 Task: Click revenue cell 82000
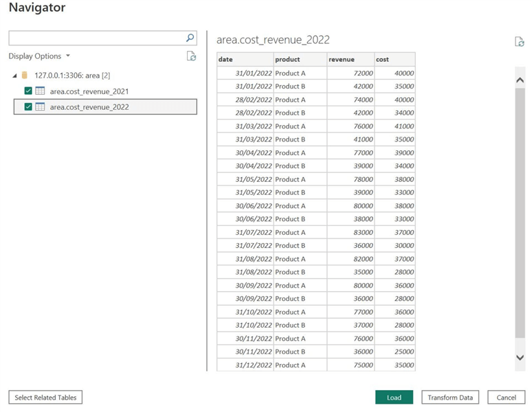coord(351,259)
